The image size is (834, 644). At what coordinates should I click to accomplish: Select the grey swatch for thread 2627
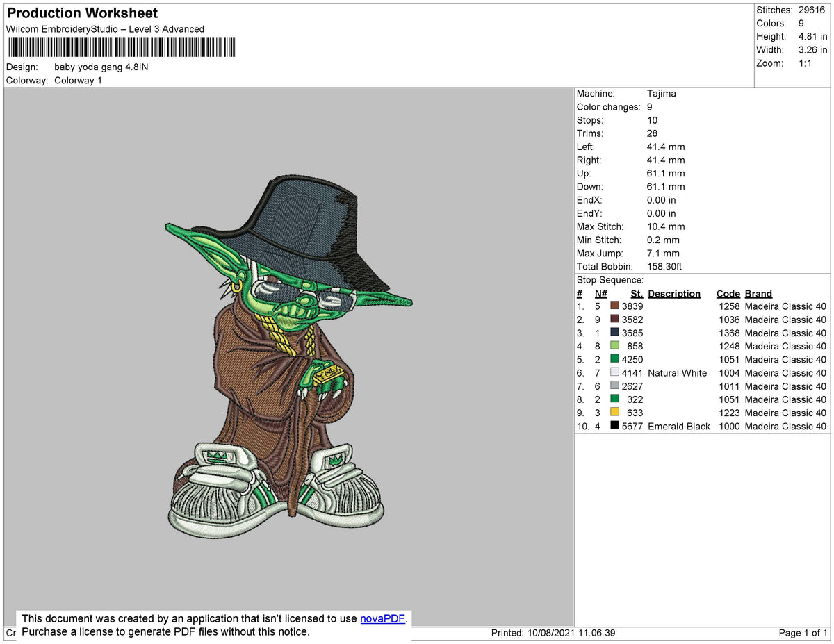[614, 386]
